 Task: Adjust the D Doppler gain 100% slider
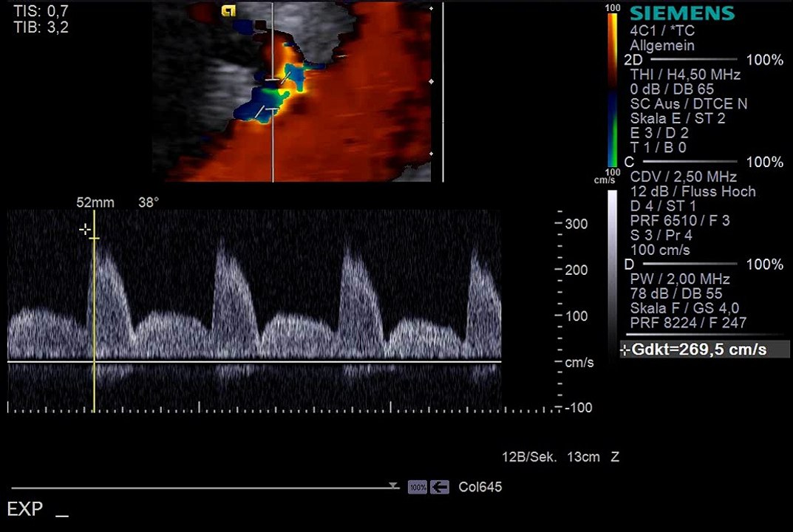pyautogui.click(x=690, y=264)
